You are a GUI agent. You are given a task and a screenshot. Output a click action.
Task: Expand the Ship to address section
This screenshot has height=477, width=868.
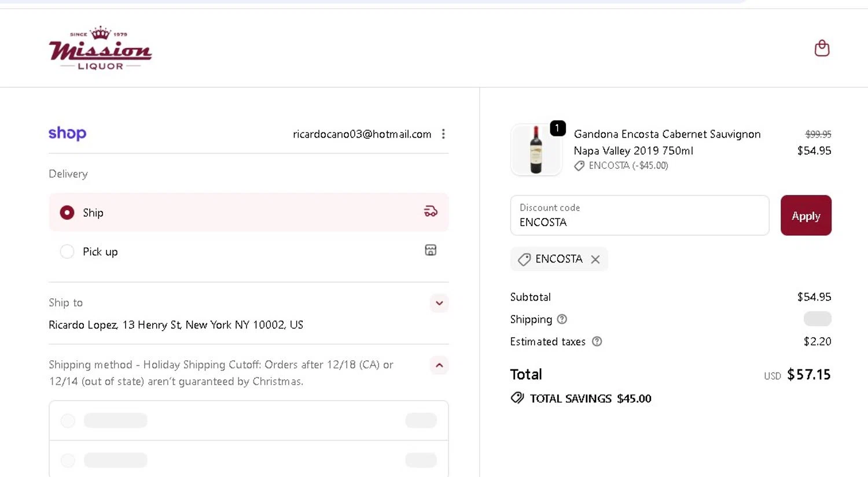(x=439, y=303)
